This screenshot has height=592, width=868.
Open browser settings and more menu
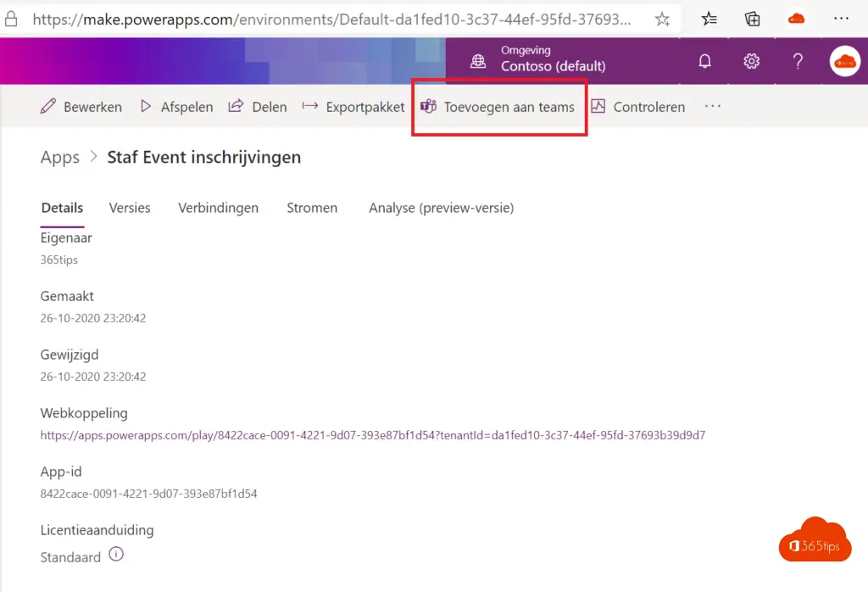tap(841, 19)
